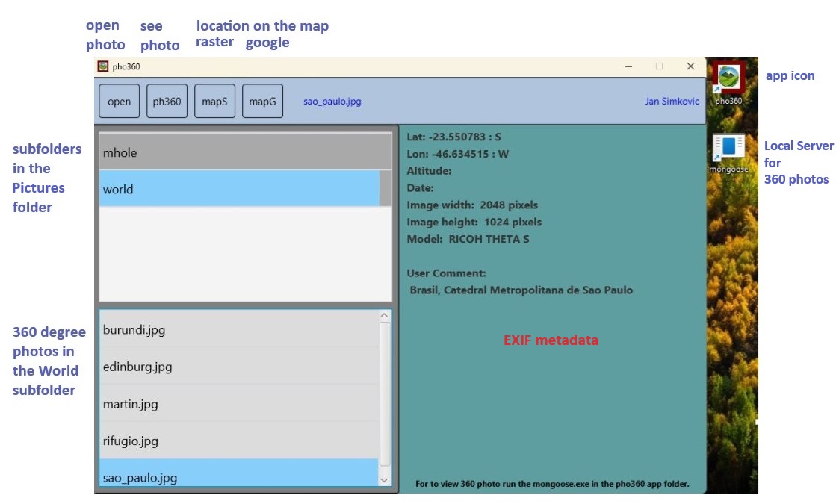Choose burundi.jpg in the photo list
Screen dimensions: 839x504
(x=238, y=329)
